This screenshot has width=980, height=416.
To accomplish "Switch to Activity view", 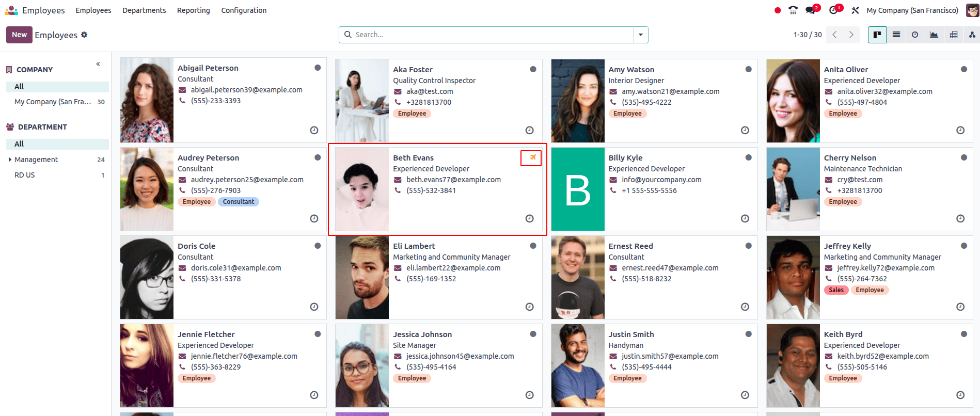I will tap(915, 35).
